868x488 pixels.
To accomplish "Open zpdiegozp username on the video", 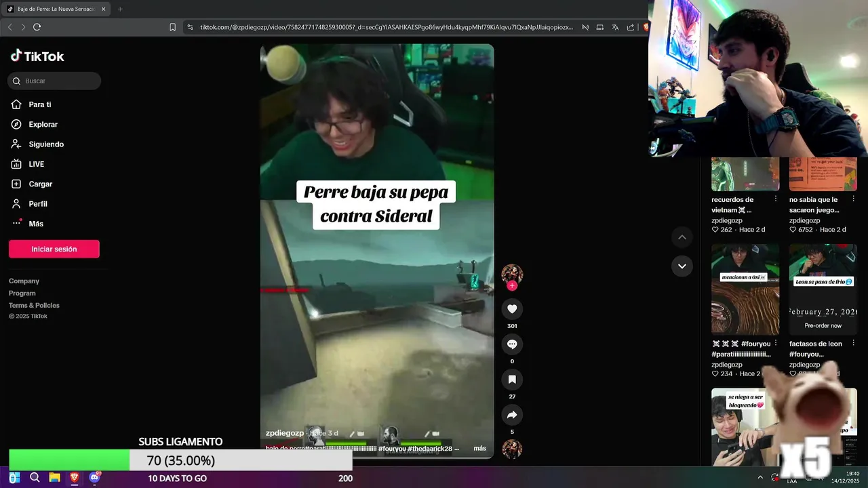I will tap(285, 433).
